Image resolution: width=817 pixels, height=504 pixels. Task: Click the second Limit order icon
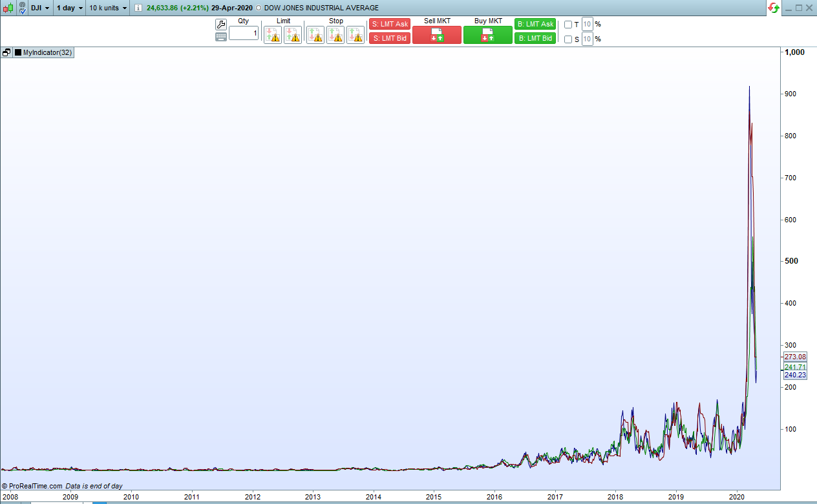pyautogui.click(x=293, y=34)
